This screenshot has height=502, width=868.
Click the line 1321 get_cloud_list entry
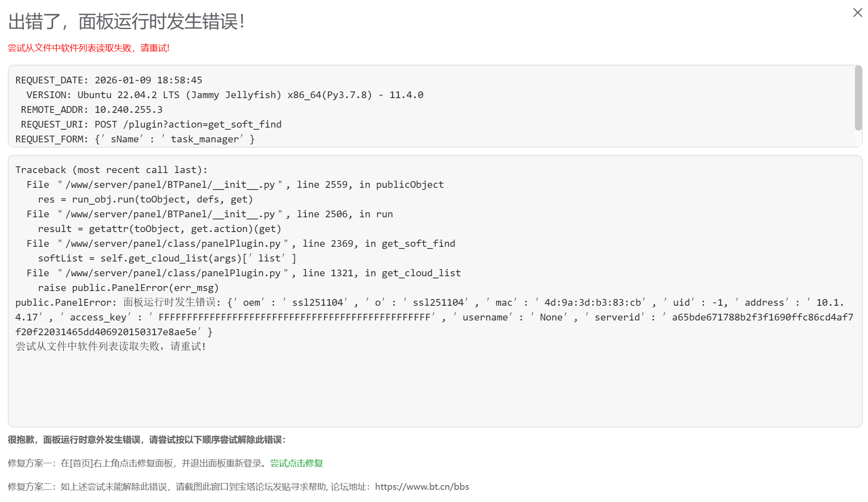click(x=243, y=273)
